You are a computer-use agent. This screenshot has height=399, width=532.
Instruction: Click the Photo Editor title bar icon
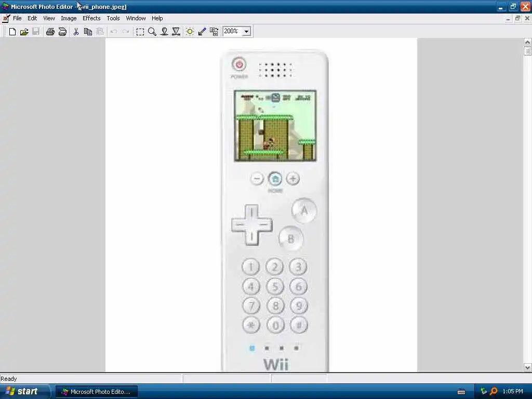pyautogui.click(x=5, y=6)
